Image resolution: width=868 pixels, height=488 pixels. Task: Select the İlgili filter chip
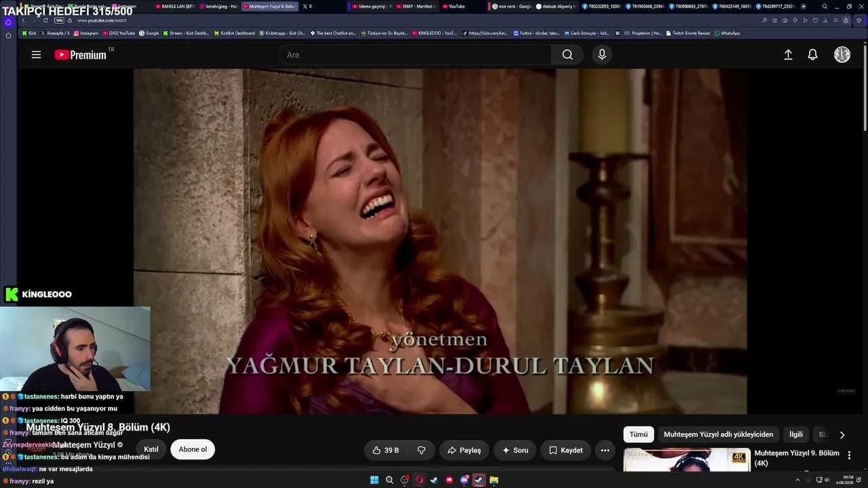point(796,434)
